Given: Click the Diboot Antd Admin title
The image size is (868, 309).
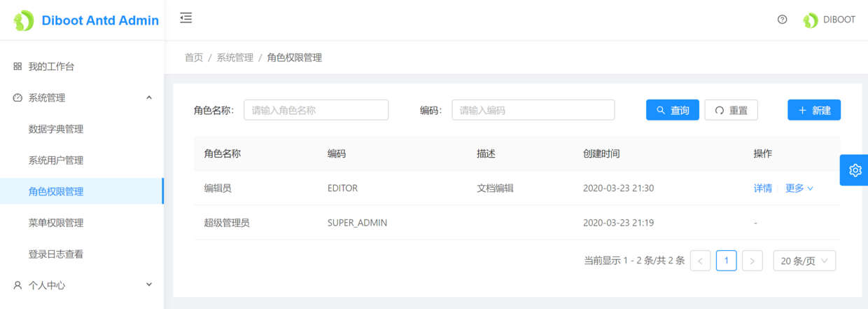Looking at the screenshot, I should click(100, 20).
